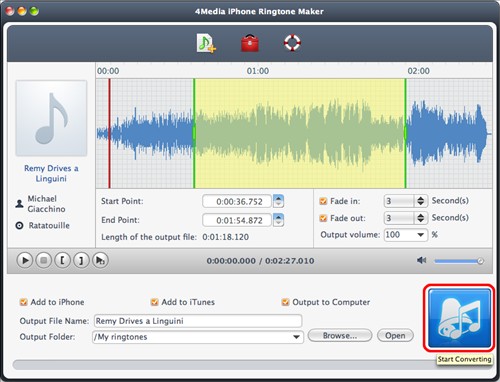Open the red toolbox icon

point(250,43)
